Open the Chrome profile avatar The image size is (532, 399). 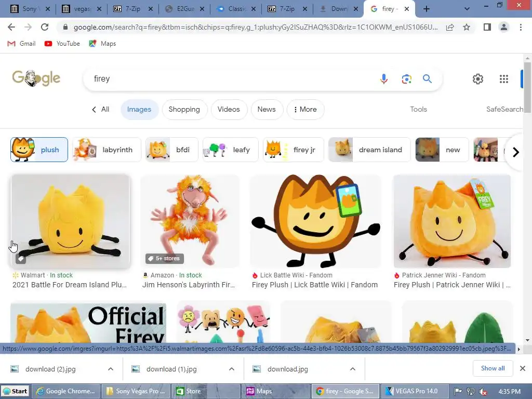click(504, 27)
